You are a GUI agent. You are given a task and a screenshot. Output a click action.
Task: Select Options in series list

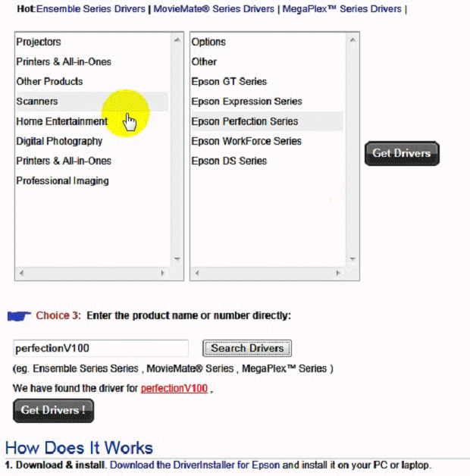coord(267,42)
